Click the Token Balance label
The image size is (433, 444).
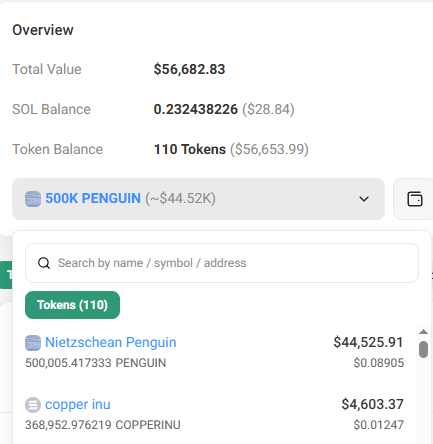(x=57, y=149)
